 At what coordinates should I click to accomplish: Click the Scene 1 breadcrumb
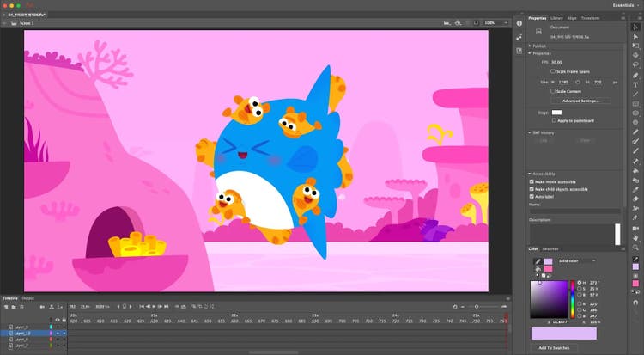27,23
